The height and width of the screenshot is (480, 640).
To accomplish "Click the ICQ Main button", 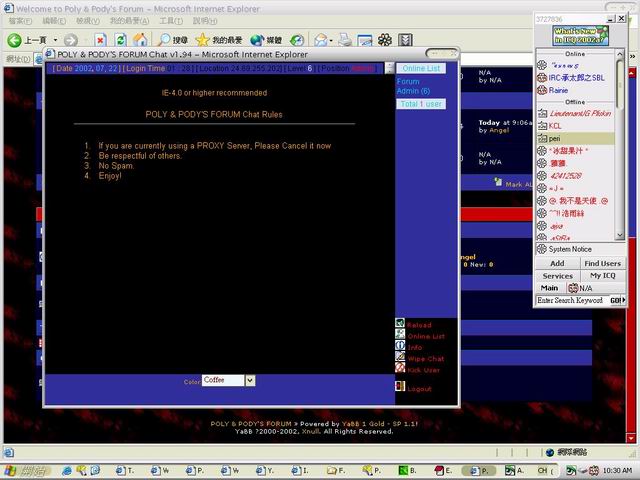I will (549, 288).
